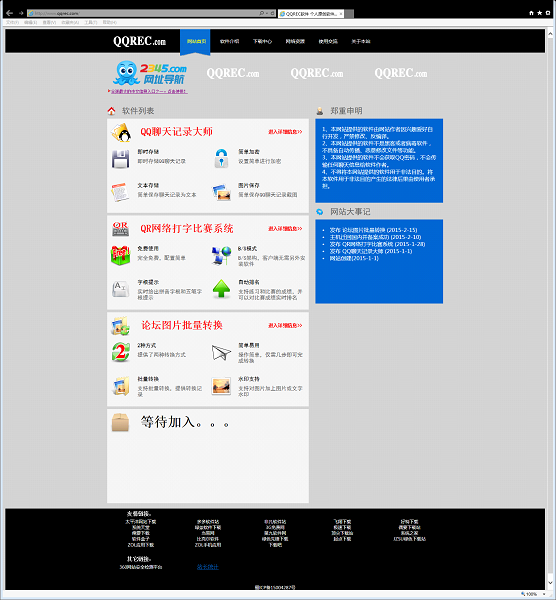Select the QQREC软件 browser tab
Screen dimensions: 556x600
pos(311,14)
